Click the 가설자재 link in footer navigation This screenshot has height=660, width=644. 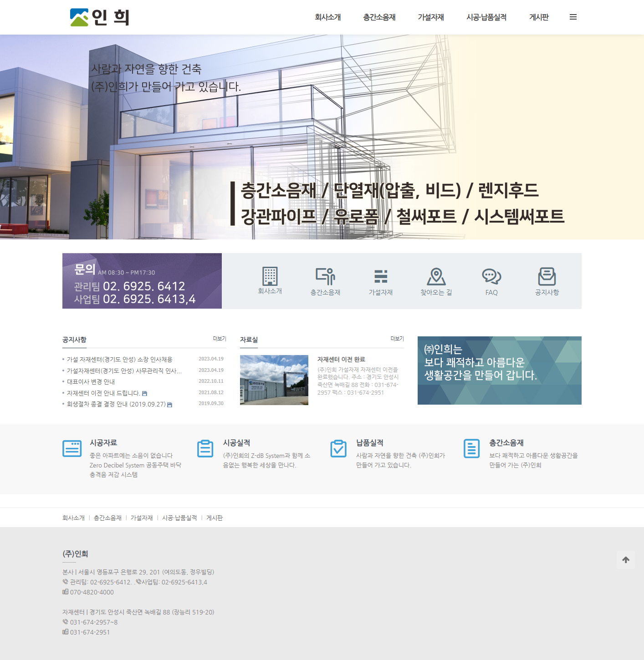(x=142, y=518)
